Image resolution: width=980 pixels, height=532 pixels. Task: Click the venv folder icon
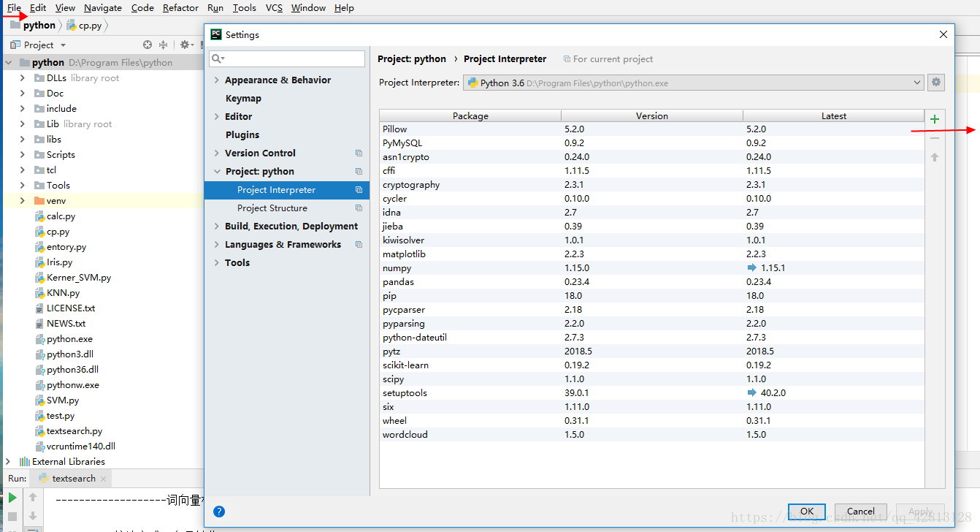click(39, 201)
